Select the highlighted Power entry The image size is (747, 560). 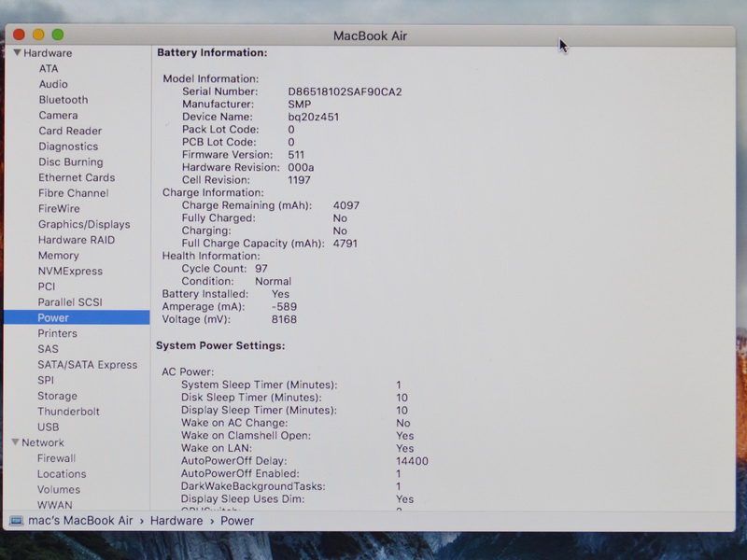[77, 317]
